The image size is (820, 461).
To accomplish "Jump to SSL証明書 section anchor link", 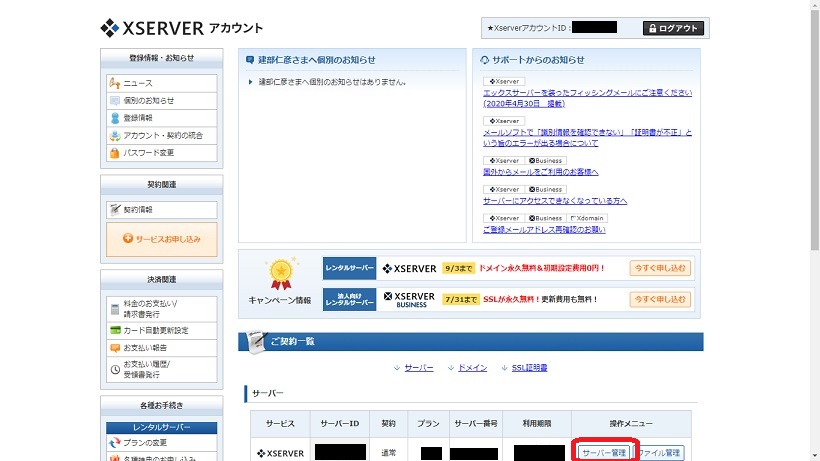I will 529,368.
